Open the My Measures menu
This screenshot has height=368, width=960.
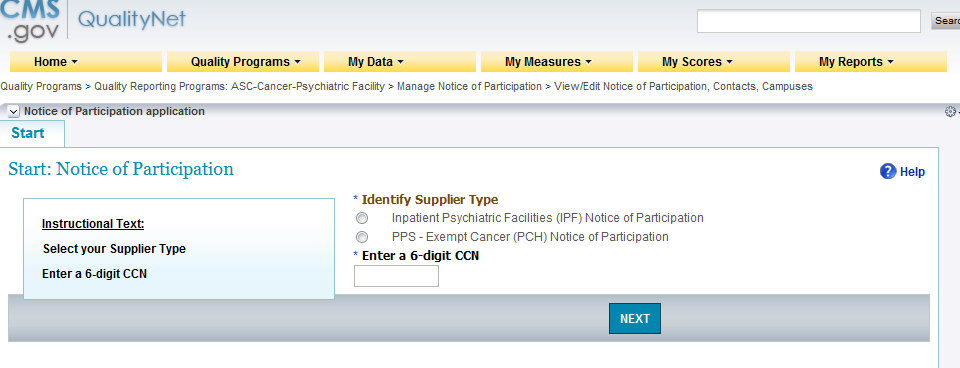point(557,62)
